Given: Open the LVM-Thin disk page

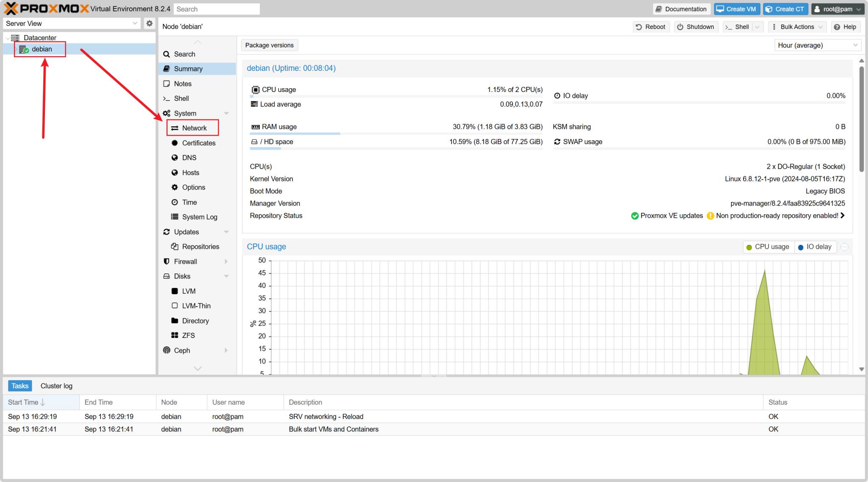Looking at the screenshot, I should coord(196,306).
